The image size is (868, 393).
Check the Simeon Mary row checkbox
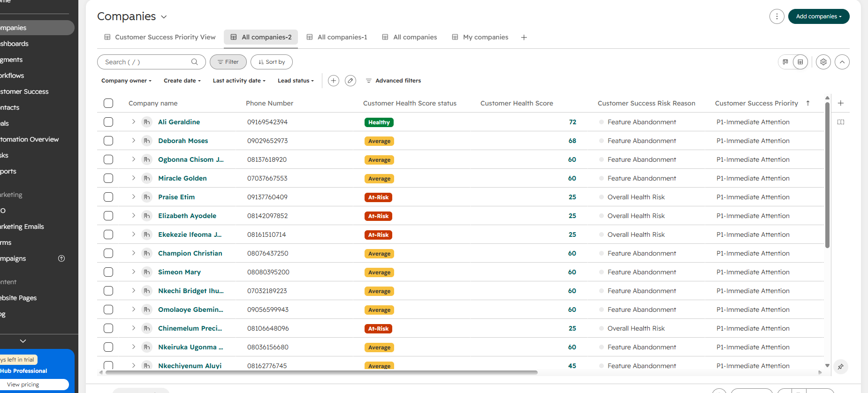click(x=108, y=272)
